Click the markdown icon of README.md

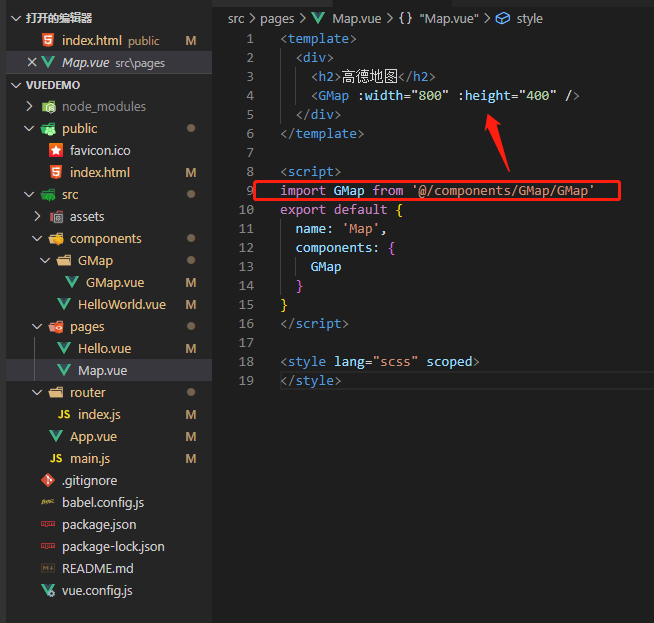pos(48,568)
